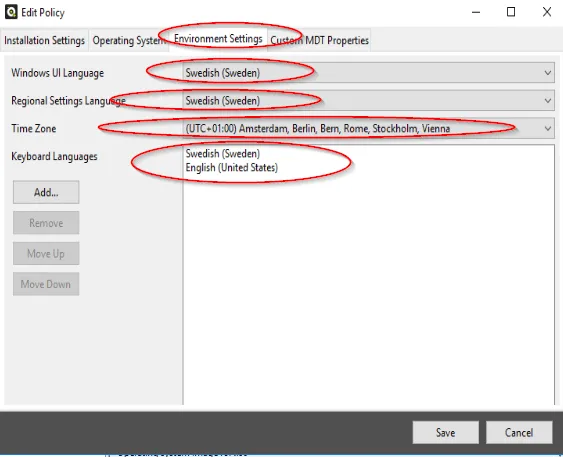Click the Remove button
Screen dimensions: 563x457
point(46,223)
